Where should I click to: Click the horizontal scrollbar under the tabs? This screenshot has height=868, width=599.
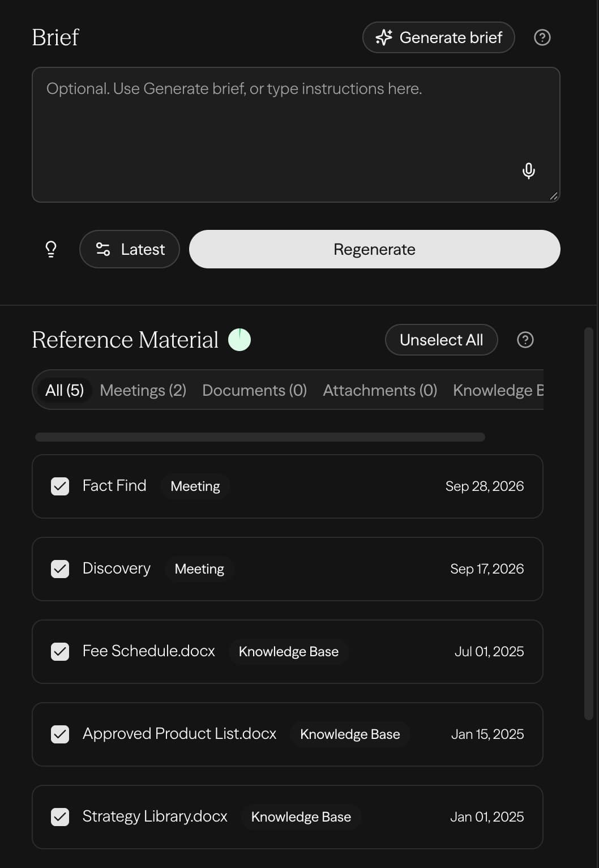coord(260,437)
